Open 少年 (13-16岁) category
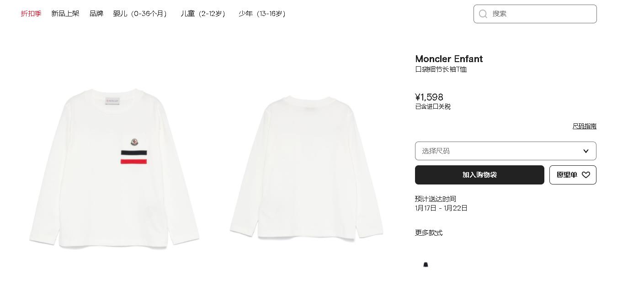The height and width of the screenshot is (295, 644). pos(262,14)
